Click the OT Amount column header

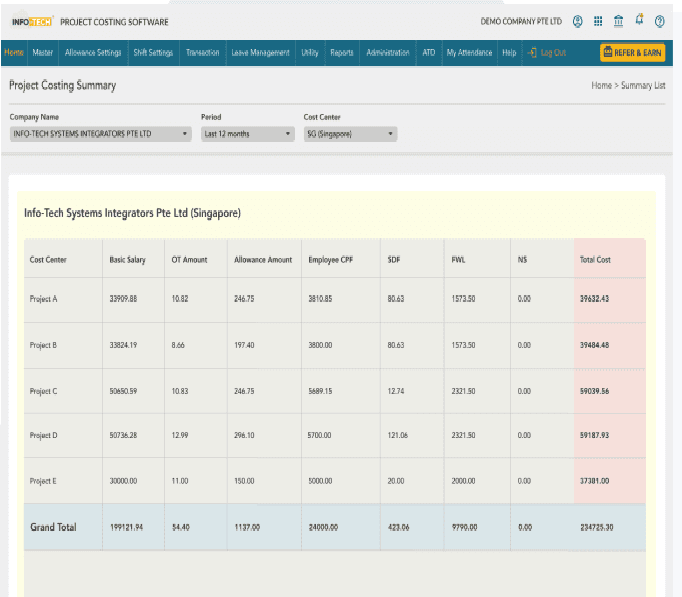[189, 260]
